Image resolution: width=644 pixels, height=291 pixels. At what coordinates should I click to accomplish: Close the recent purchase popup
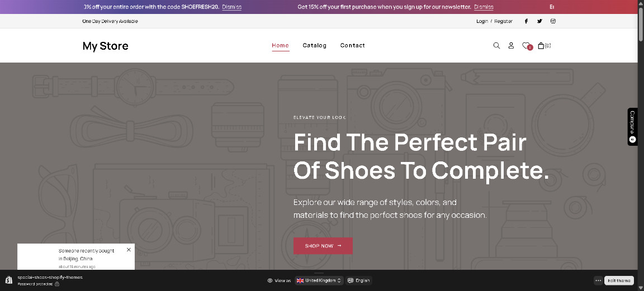coord(129,250)
